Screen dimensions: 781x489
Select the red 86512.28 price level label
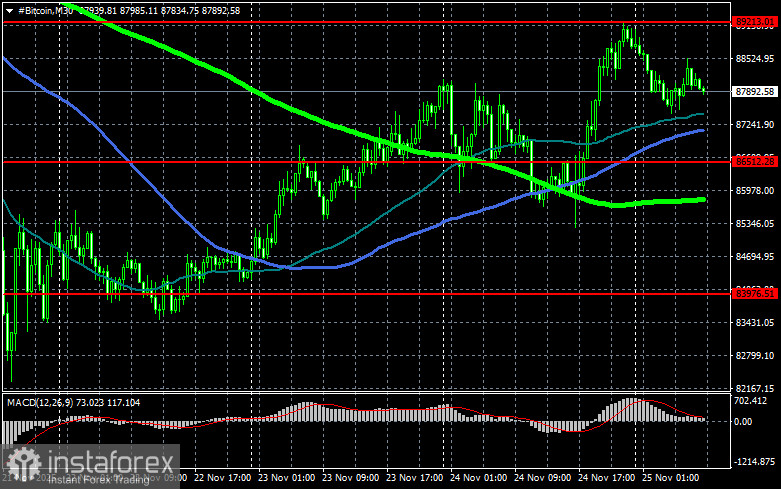click(x=755, y=161)
